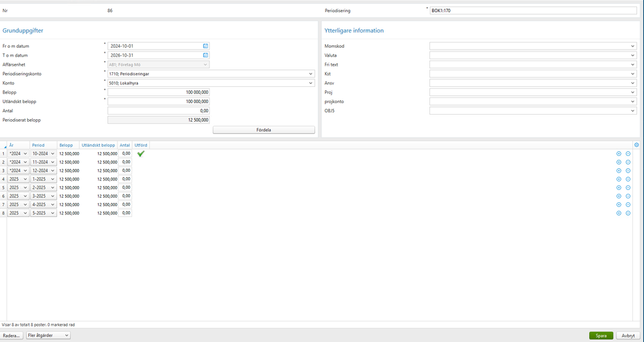Click the Utförd column header
This screenshot has width=644, height=342.
[141, 145]
